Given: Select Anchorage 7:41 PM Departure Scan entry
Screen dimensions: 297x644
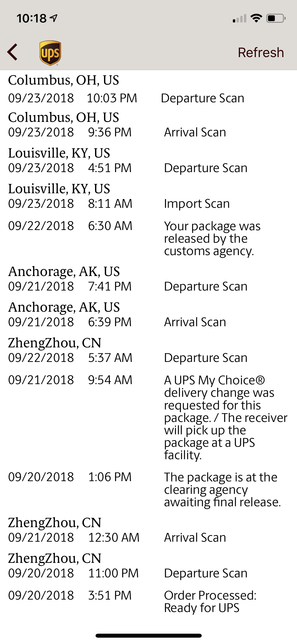Looking at the screenshot, I should click(148, 279).
